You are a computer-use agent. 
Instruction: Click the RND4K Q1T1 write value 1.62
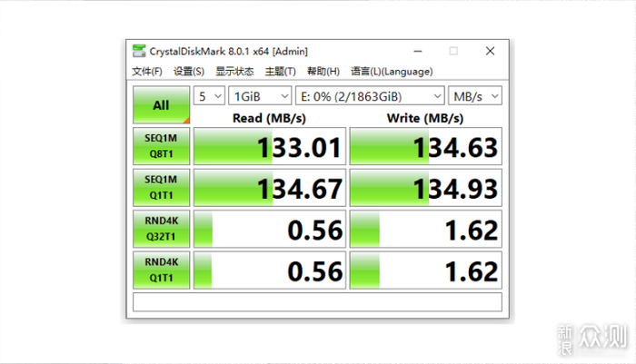426,271
